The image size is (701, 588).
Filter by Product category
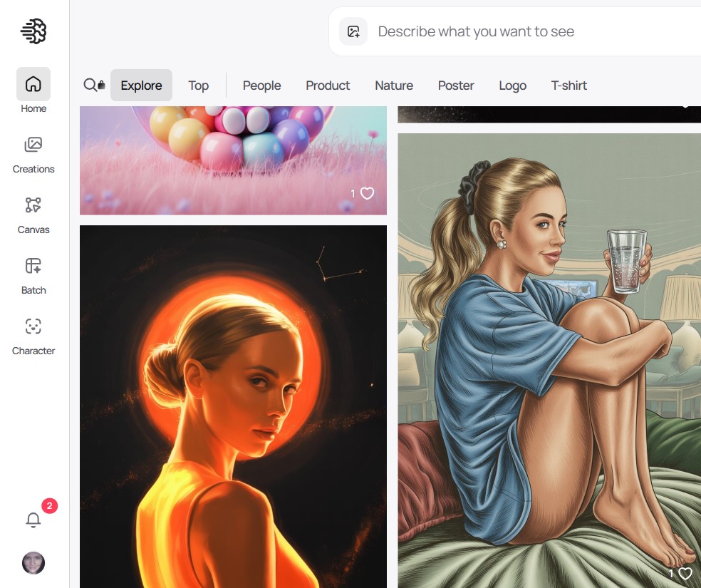point(328,86)
